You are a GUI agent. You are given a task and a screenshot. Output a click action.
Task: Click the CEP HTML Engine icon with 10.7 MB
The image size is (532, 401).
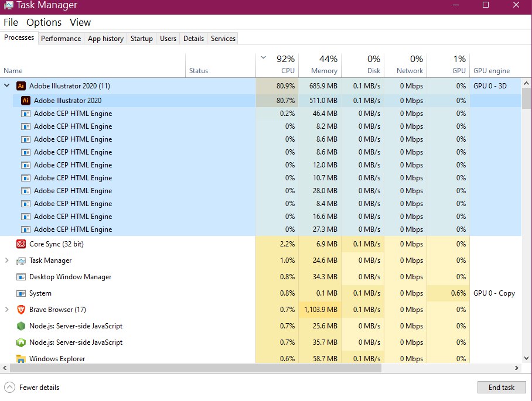tap(25, 178)
